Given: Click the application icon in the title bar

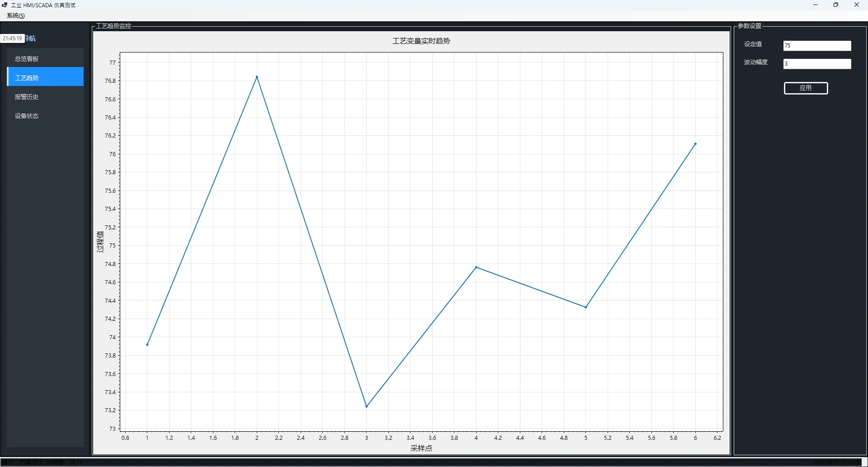Looking at the screenshot, I should [5, 5].
